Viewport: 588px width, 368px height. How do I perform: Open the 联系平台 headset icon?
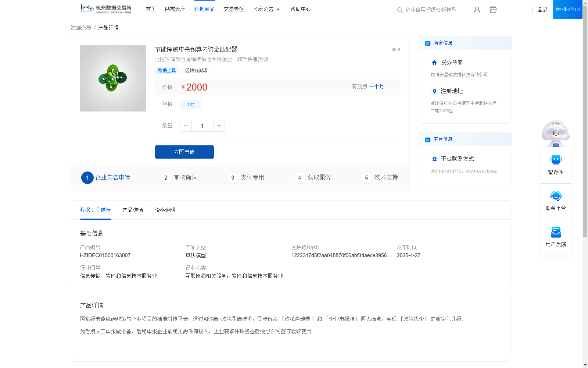pos(556,196)
